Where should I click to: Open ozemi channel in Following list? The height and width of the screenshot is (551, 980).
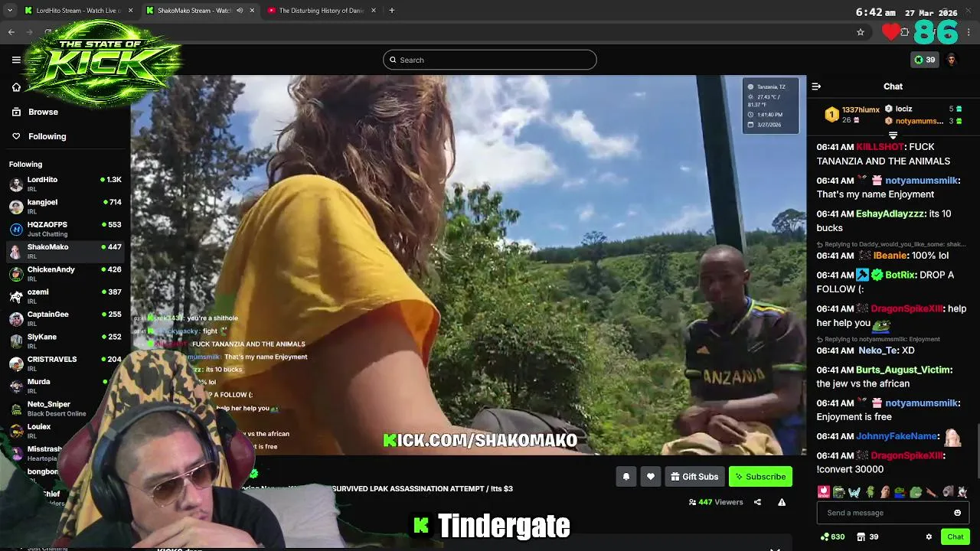pos(65,296)
